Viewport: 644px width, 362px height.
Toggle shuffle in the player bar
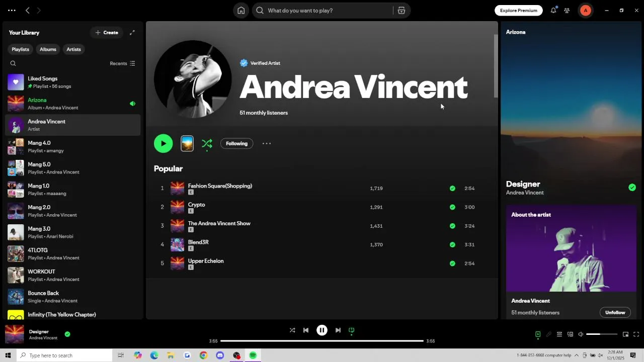click(x=292, y=330)
